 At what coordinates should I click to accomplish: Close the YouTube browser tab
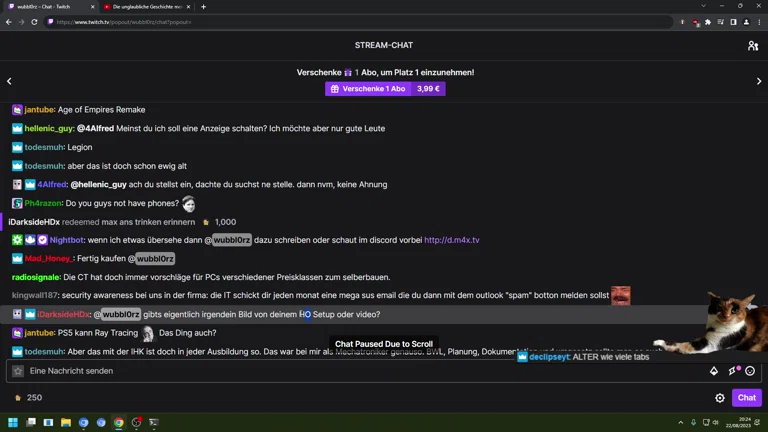[189, 7]
